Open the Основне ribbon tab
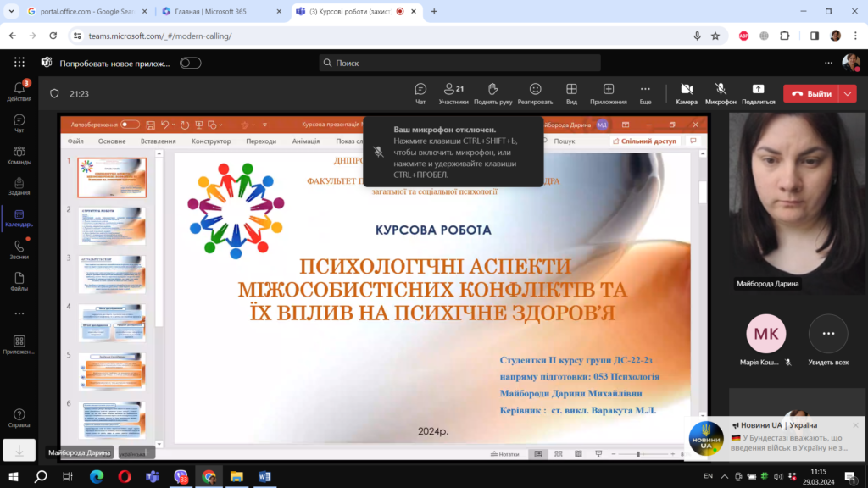 click(x=112, y=141)
